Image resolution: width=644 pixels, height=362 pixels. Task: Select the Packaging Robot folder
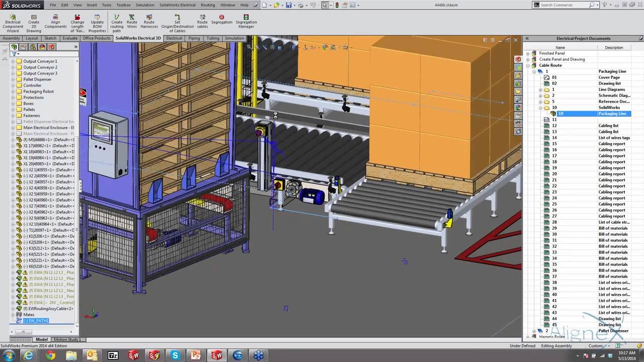coord(38,92)
